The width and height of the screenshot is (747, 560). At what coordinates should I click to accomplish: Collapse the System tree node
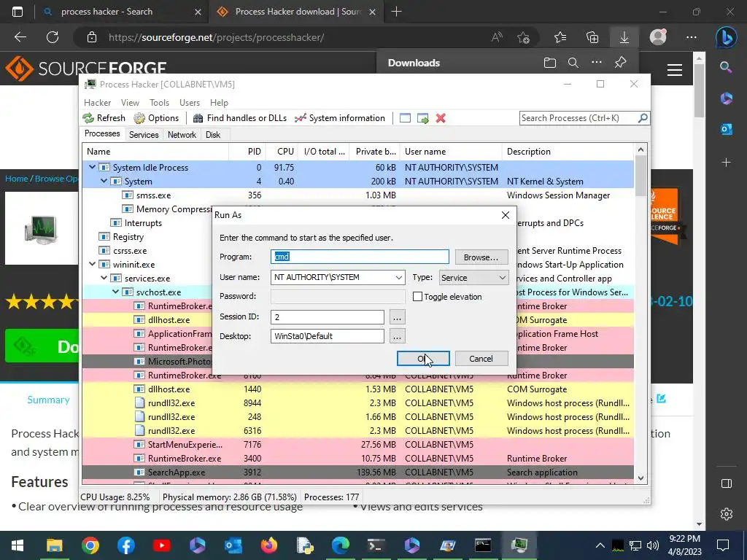pos(104,181)
